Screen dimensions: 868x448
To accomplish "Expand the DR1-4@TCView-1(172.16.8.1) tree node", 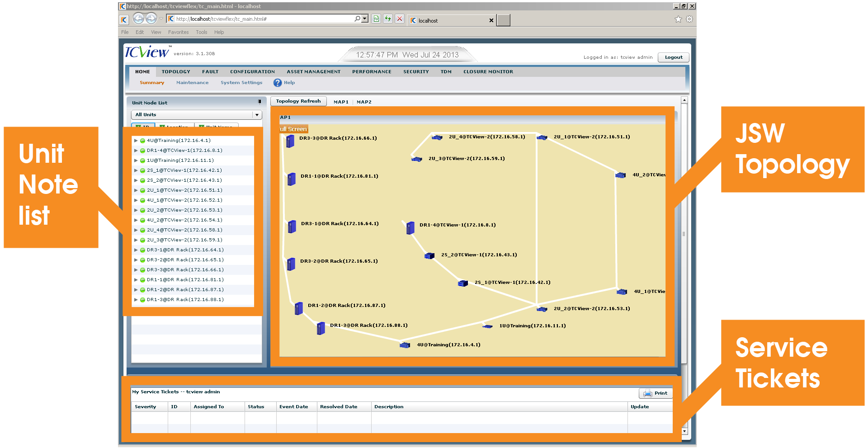I will [x=136, y=151].
